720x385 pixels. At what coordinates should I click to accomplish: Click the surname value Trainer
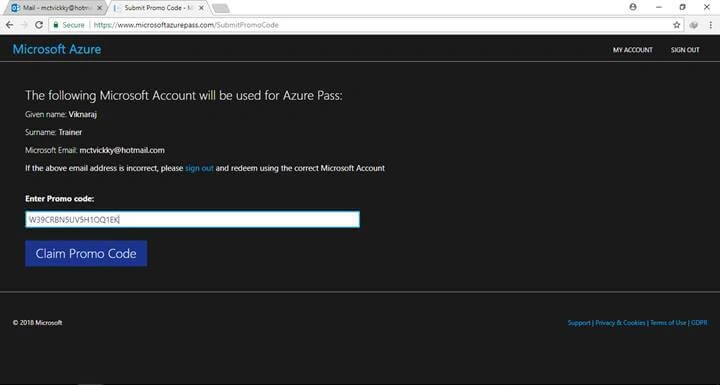pos(70,132)
